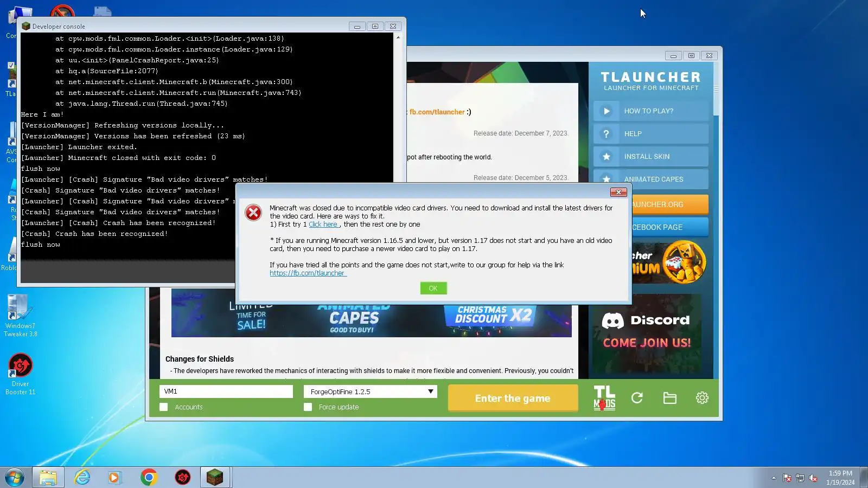Open the 'Click here' link in the error dialog

tap(323, 224)
